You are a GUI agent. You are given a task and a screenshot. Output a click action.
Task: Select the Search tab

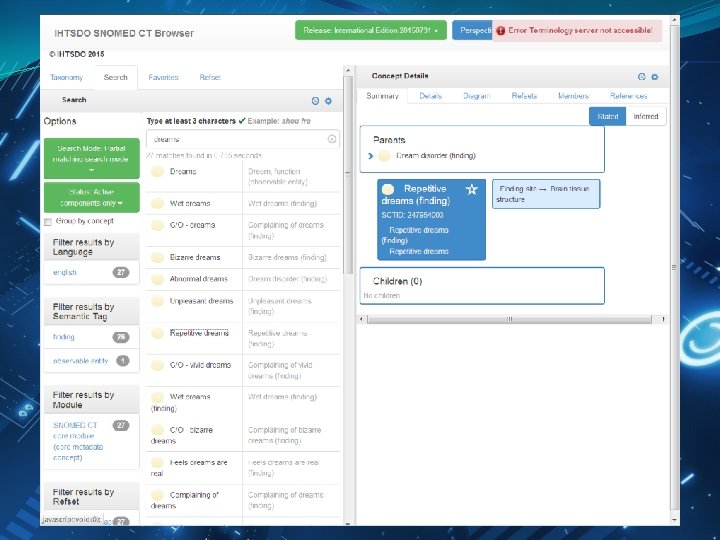pyautogui.click(x=116, y=78)
